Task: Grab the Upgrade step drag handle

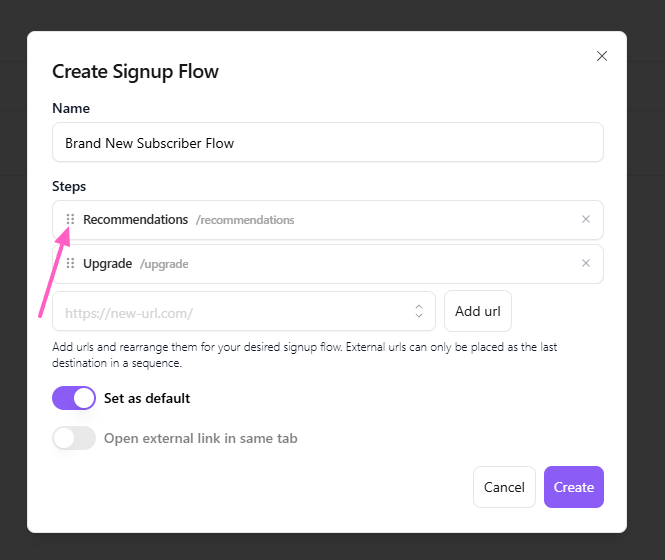Action: [70, 264]
